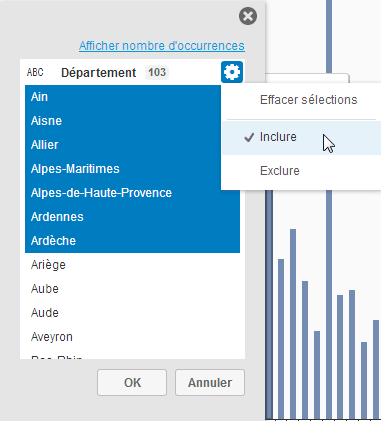Select the Exclure option
Viewport: 381px width, 421px height.
click(x=301, y=171)
